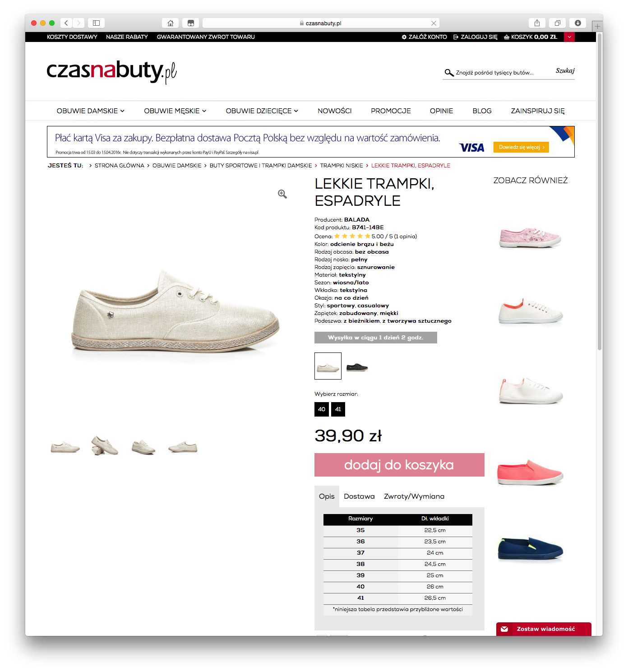Open Safari sidebar toggle icon
Viewport: 628px width, 672px height.
[x=96, y=23]
